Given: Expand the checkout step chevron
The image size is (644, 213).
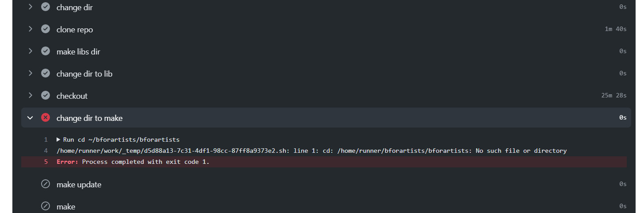Looking at the screenshot, I should pyautogui.click(x=30, y=96).
